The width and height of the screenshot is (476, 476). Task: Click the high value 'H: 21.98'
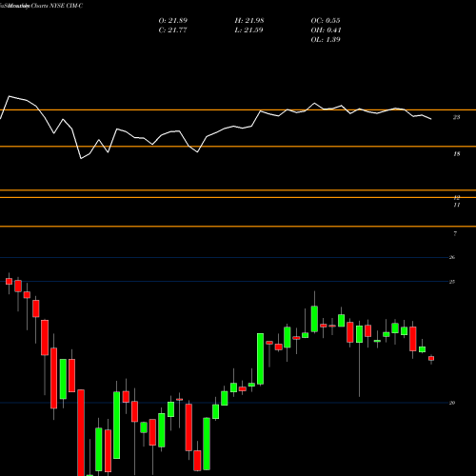pyautogui.click(x=249, y=21)
